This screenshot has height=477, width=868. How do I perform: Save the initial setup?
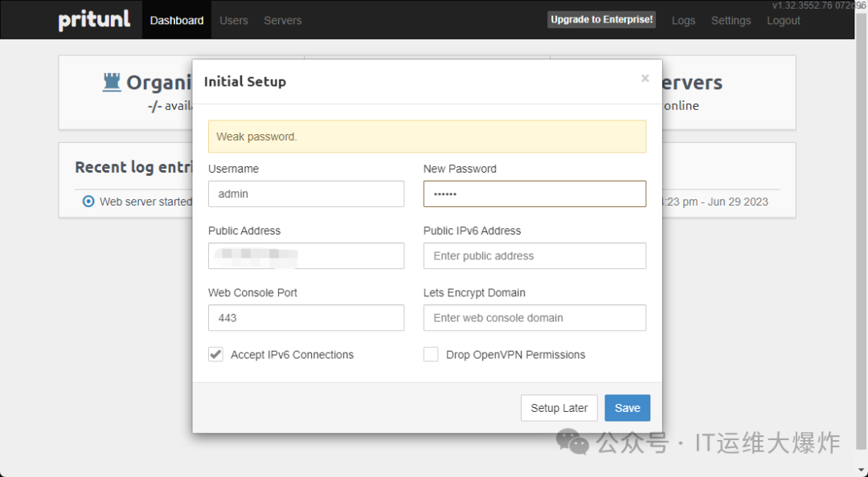(x=627, y=408)
